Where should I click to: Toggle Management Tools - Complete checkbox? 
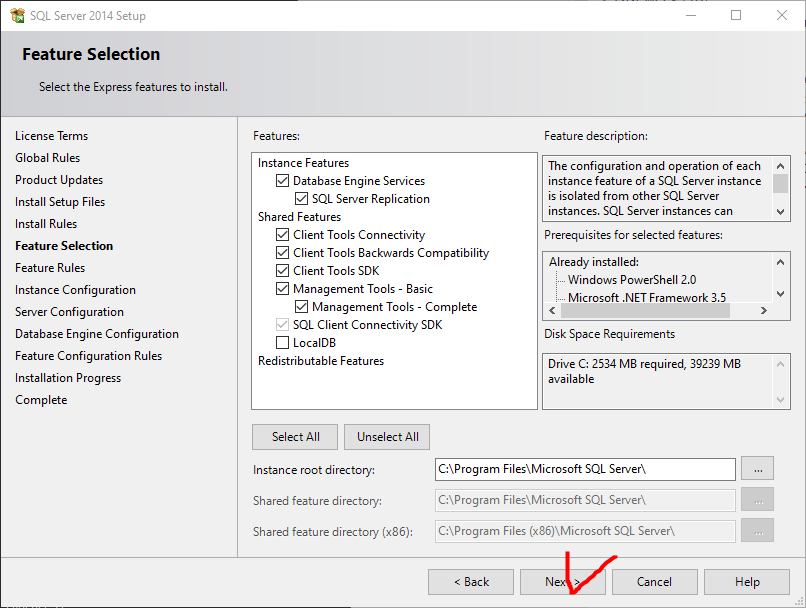point(301,307)
